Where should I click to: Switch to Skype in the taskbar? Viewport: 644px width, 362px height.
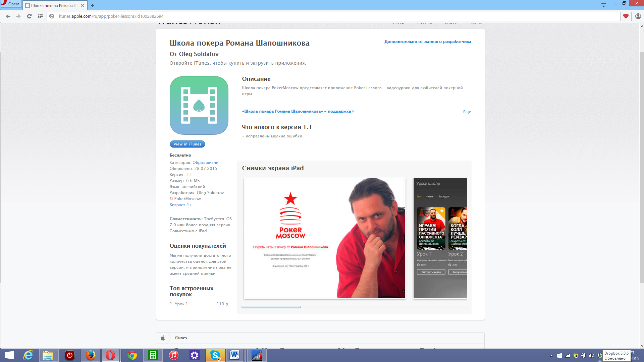coord(215,355)
